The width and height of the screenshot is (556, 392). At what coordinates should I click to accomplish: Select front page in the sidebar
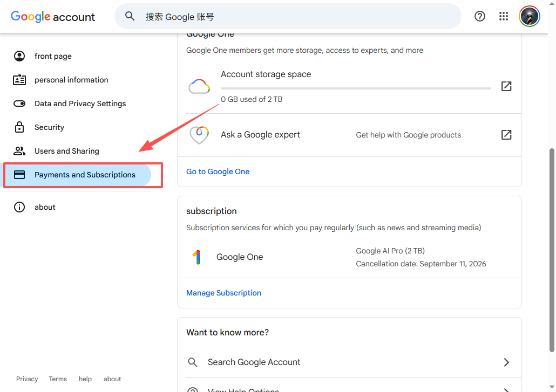(53, 56)
